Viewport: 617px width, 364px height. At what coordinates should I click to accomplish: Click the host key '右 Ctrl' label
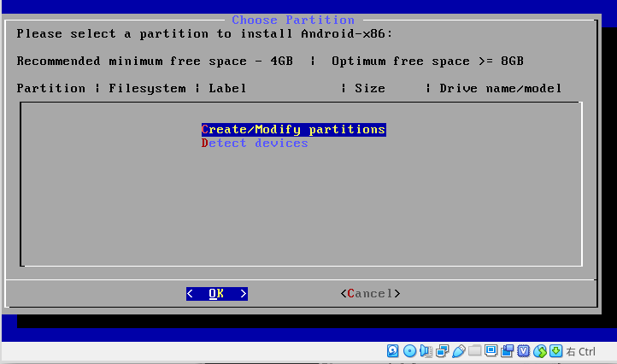click(x=581, y=351)
